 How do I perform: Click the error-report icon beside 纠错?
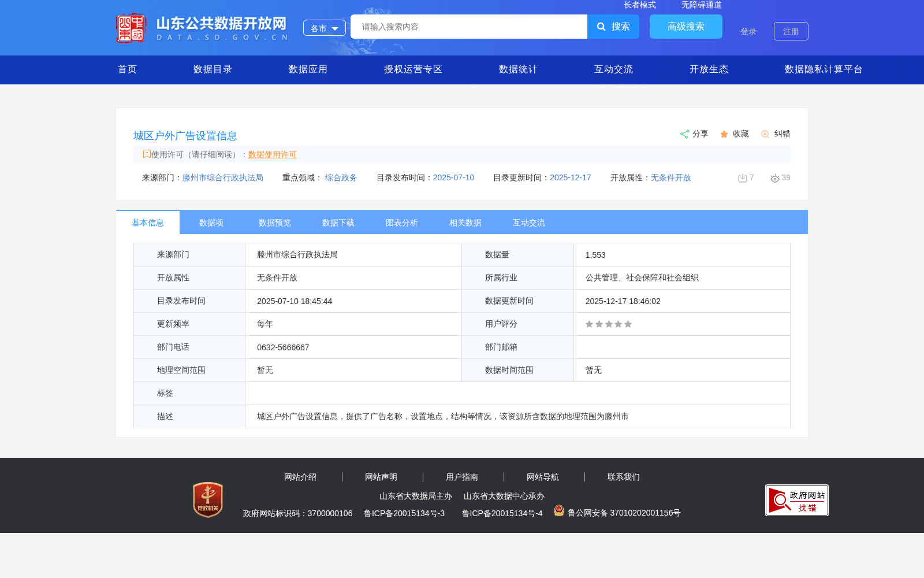tap(765, 134)
